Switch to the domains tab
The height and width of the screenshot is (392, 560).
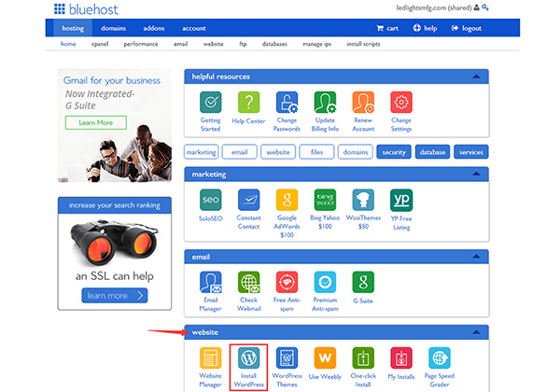click(113, 29)
